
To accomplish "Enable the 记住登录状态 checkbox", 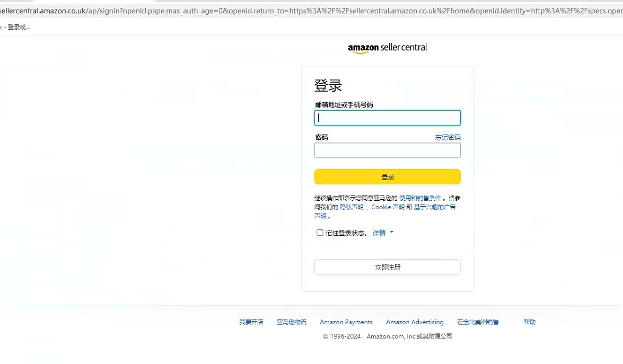I will [320, 233].
